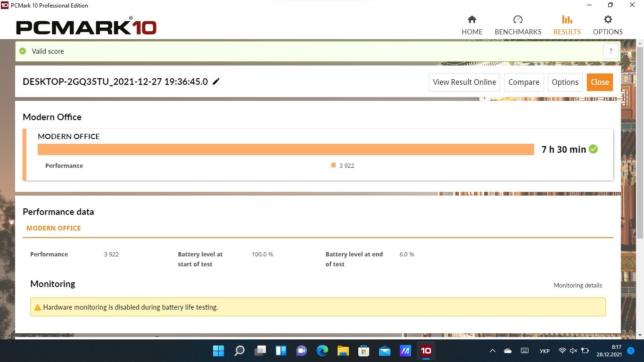Click the question mark help button
Screen dimensions: 644x362
(x=611, y=51)
